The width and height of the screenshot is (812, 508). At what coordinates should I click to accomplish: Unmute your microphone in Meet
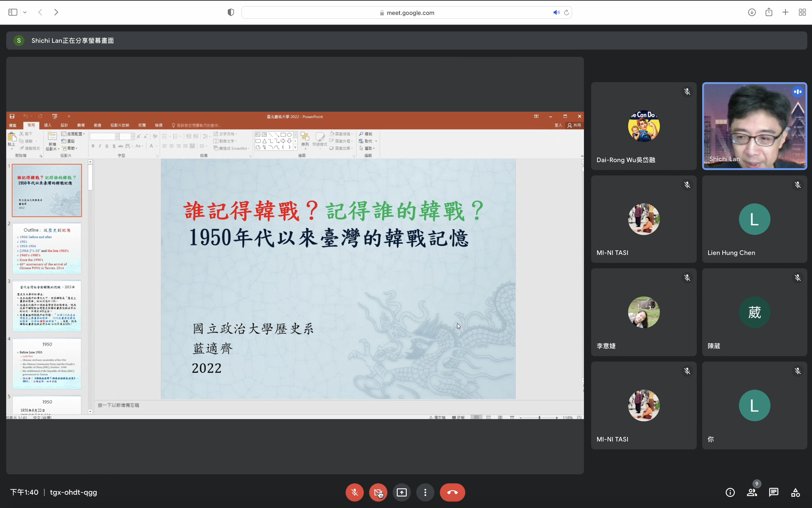coord(354,492)
